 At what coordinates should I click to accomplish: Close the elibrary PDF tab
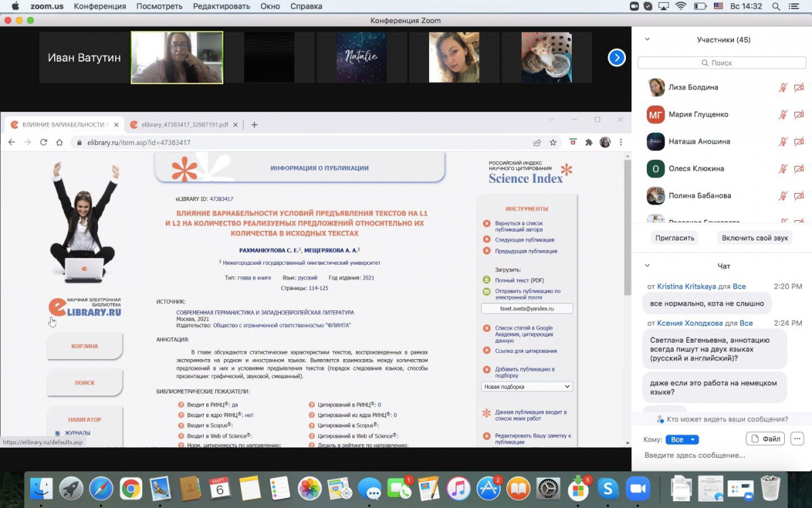click(235, 125)
